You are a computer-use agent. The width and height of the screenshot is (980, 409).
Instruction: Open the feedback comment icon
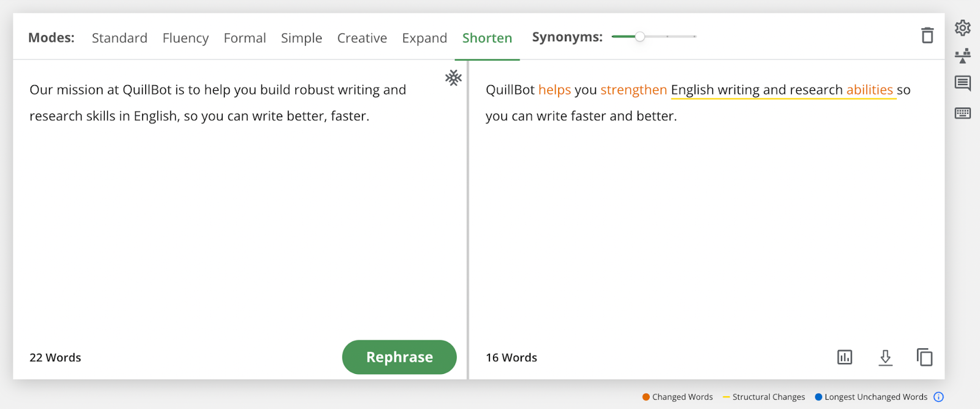tap(962, 83)
